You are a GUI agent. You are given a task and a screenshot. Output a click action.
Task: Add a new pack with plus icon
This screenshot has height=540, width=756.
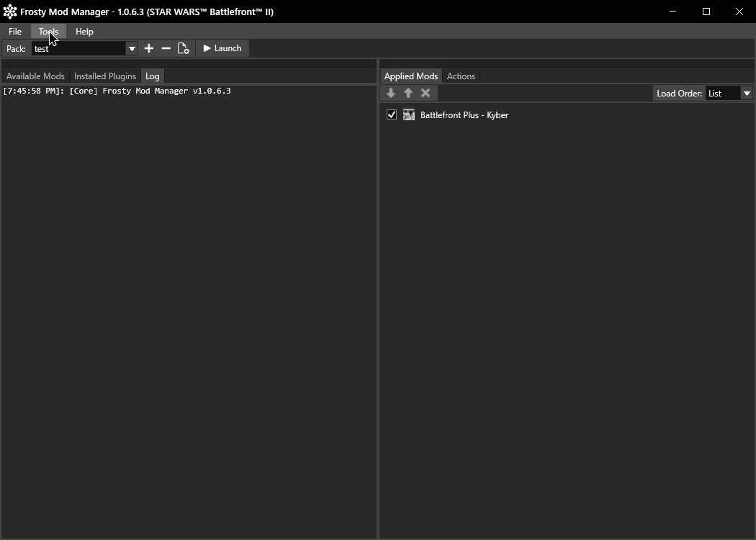tap(148, 48)
